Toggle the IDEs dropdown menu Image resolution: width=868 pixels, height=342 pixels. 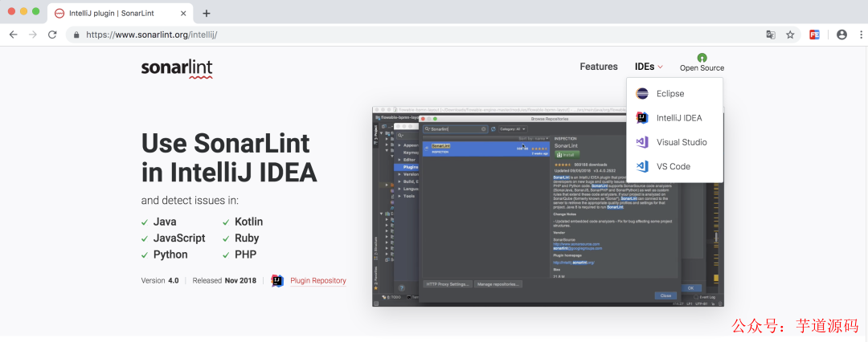coord(649,67)
